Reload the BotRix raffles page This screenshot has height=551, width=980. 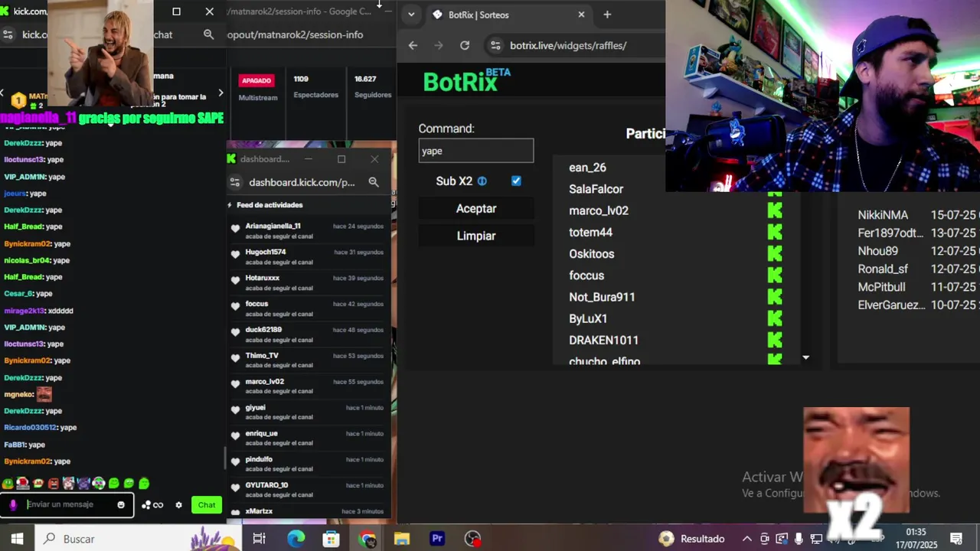465,45
